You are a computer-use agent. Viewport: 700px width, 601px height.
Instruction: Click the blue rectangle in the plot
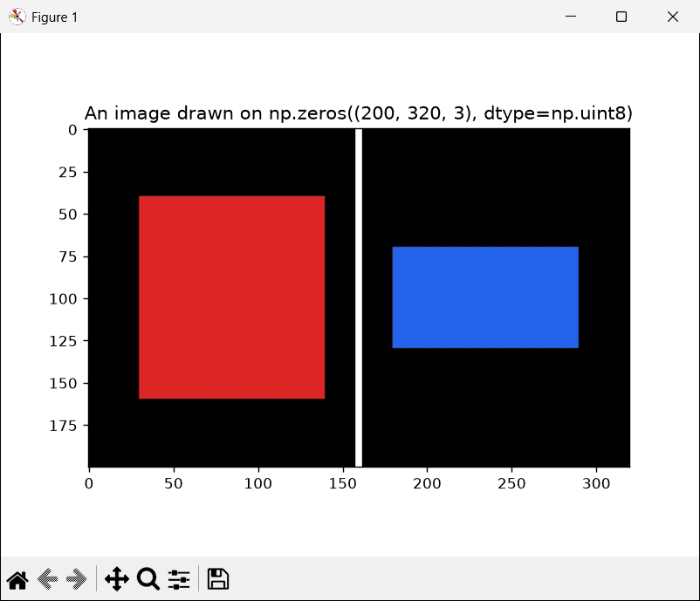[485, 297]
